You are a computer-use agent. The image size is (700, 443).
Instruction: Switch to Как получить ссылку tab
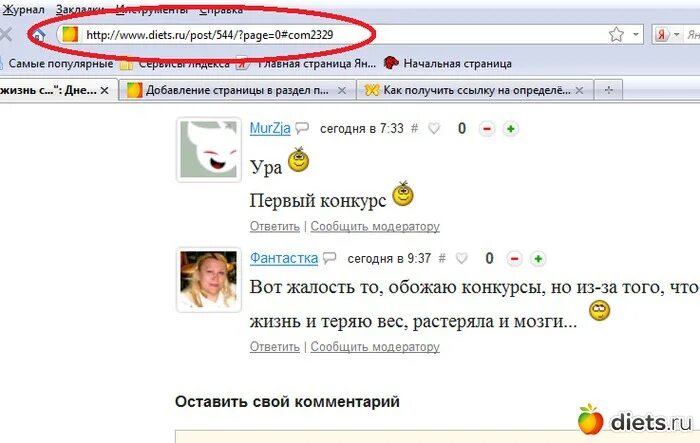tap(474, 90)
